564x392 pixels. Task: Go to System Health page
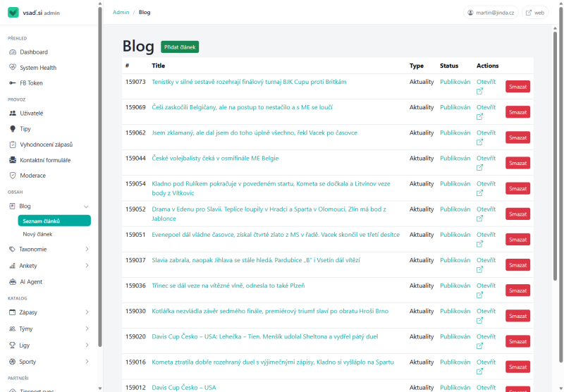tap(38, 68)
